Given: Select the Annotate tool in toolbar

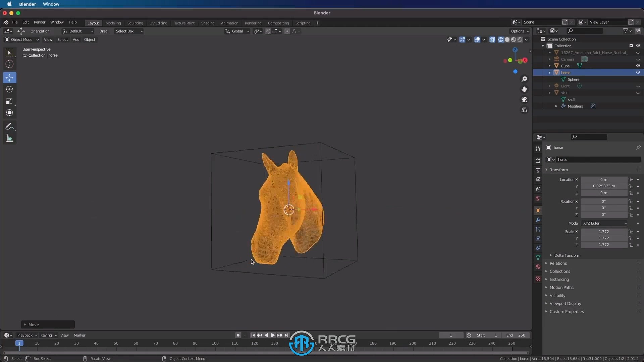Looking at the screenshot, I should click(x=9, y=127).
